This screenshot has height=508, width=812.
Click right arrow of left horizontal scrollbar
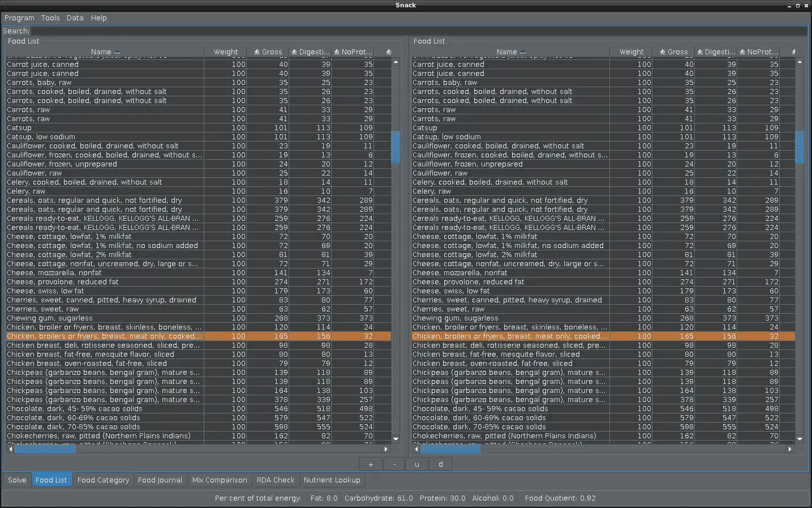click(x=386, y=449)
